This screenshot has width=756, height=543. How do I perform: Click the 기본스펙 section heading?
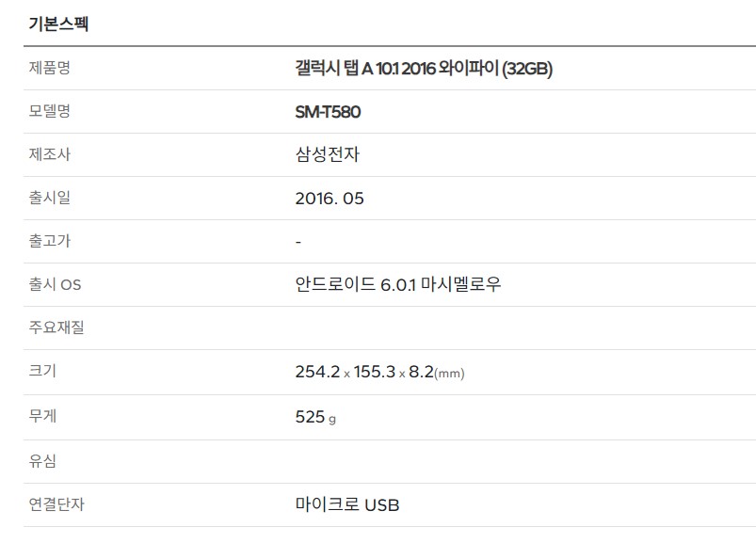tap(58, 24)
